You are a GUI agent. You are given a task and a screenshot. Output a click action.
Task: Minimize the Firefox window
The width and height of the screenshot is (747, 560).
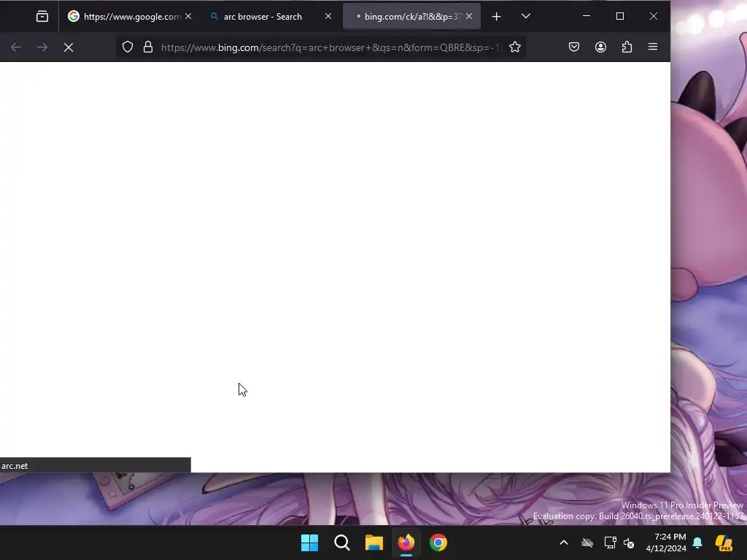coord(587,16)
